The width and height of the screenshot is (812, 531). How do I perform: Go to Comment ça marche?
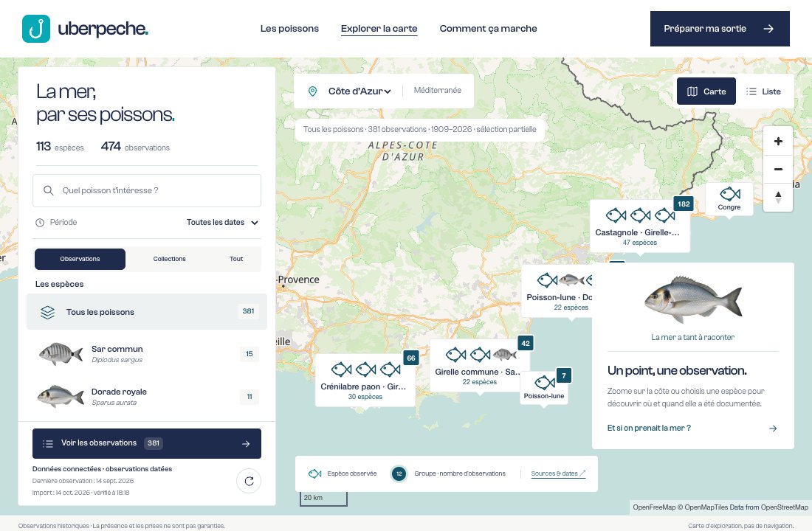pyautogui.click(x=489, y=29)
